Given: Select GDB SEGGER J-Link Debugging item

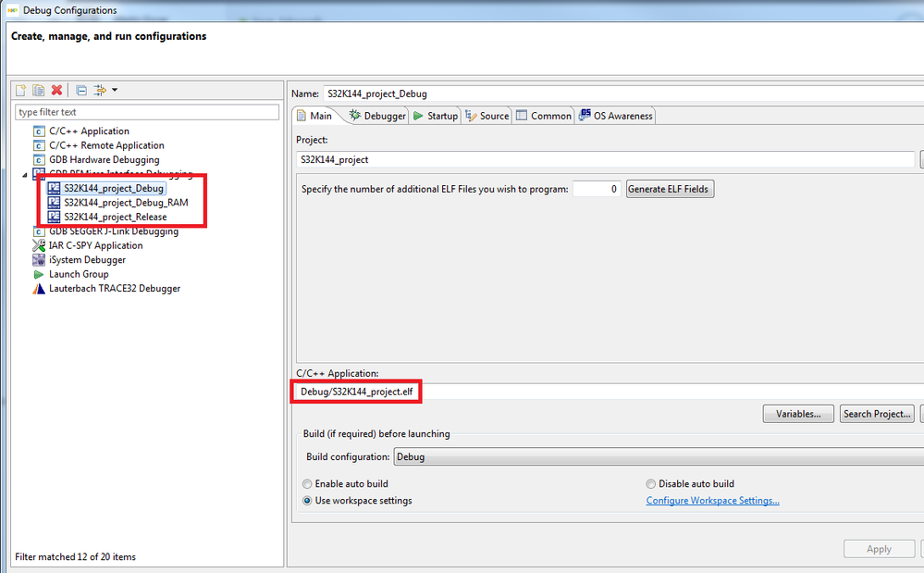Looking at the screenshot, I should pyautogui.click(x=114, y=231).
